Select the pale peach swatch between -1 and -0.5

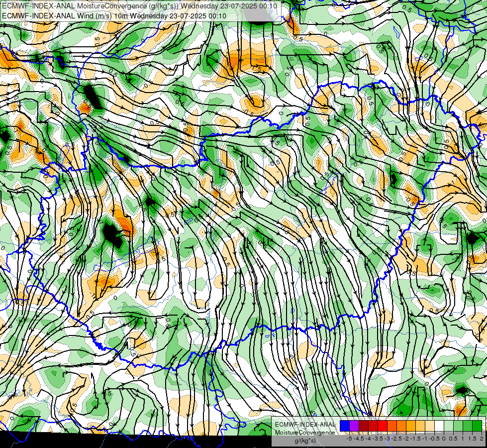coord(430,426)
